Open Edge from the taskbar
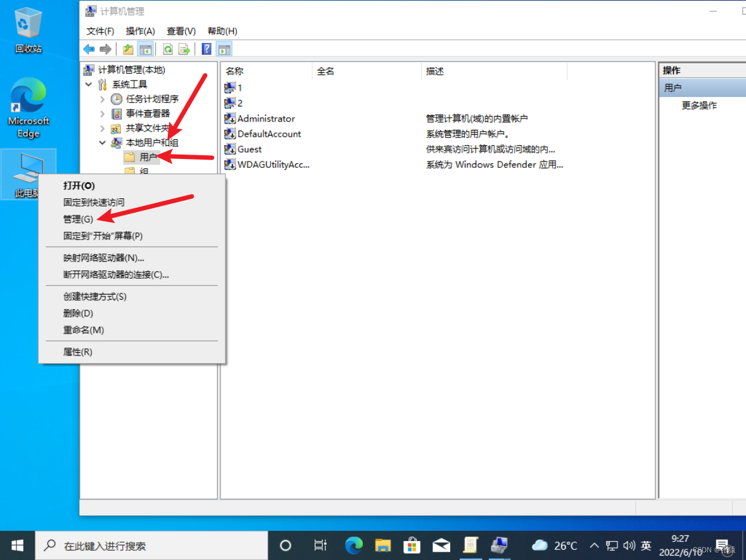746x560 pixels. (x=353, y=545)
